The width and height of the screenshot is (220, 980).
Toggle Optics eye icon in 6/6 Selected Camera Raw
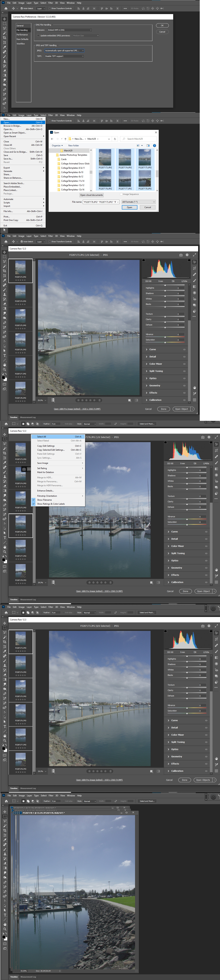(206, 750)
